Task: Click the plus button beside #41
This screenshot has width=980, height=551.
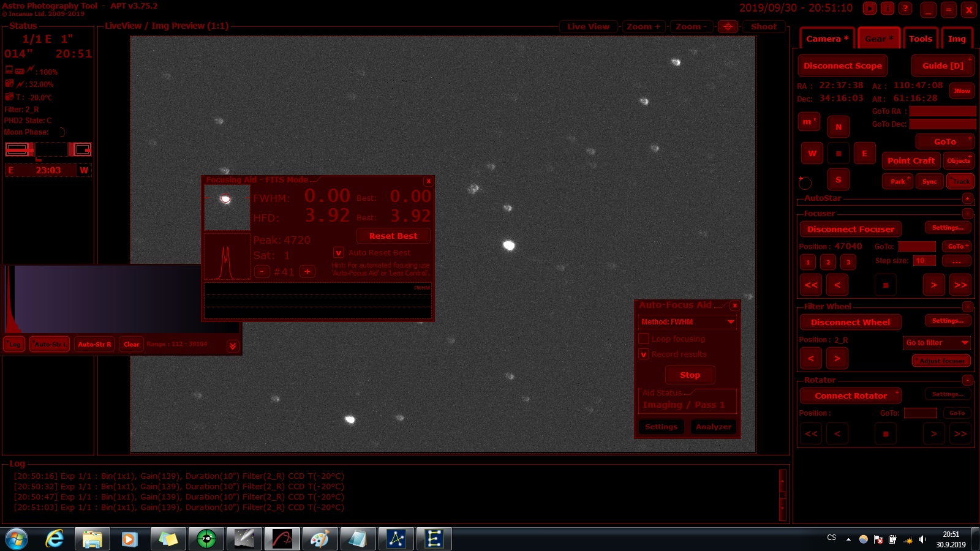Action: (307, 271)
